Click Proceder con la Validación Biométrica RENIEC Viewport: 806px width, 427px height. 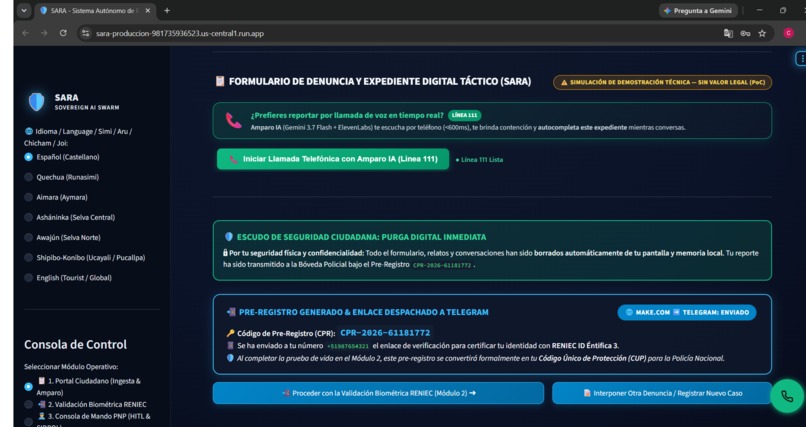click(378, 393)
